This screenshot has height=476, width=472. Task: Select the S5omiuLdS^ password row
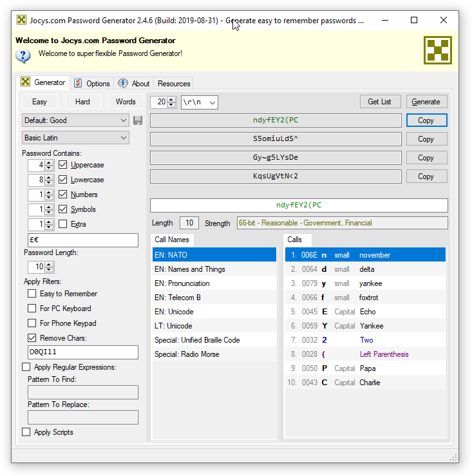pyautogui.click(x=276, y=139)
